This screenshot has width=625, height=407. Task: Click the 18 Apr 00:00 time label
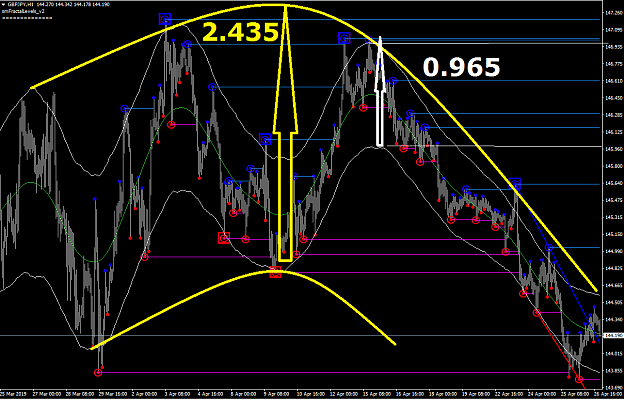point(442,394)
